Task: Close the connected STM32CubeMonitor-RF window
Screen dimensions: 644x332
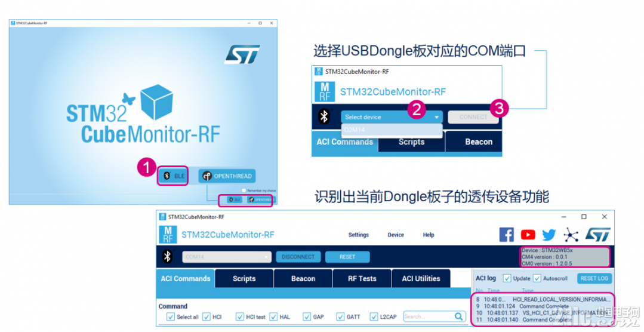Action: pyautogui.click(x=604, y=217)
